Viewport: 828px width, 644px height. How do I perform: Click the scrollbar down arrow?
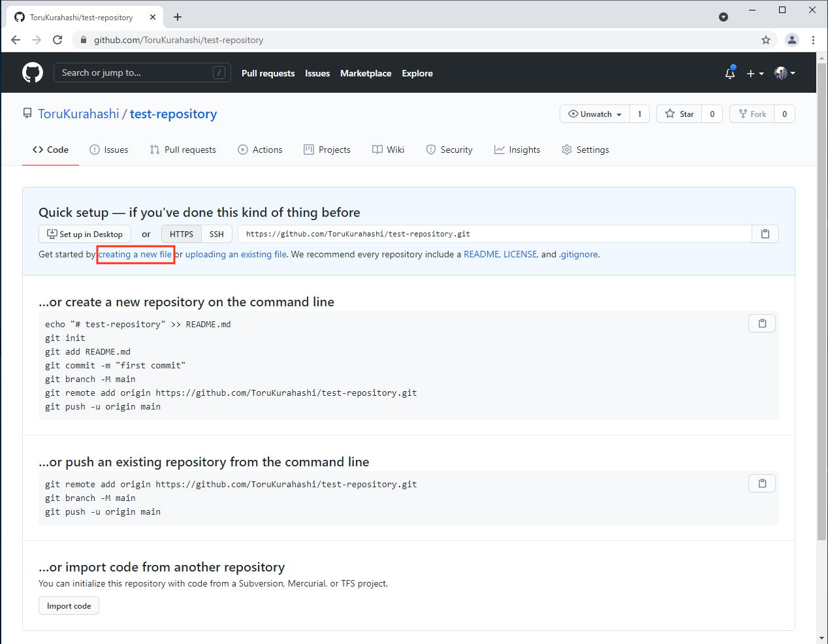tap(822, 638)
